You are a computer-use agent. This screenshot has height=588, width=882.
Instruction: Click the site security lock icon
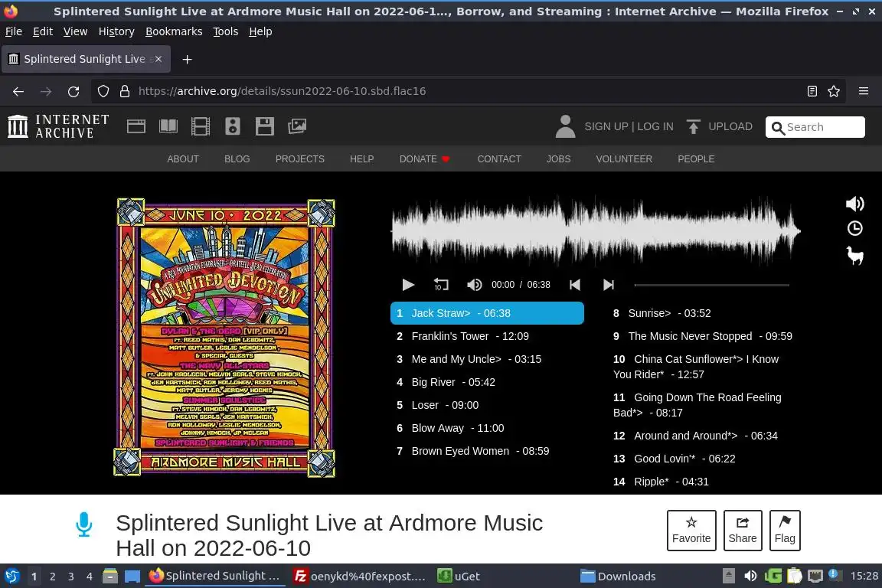[x=125, y=91]
